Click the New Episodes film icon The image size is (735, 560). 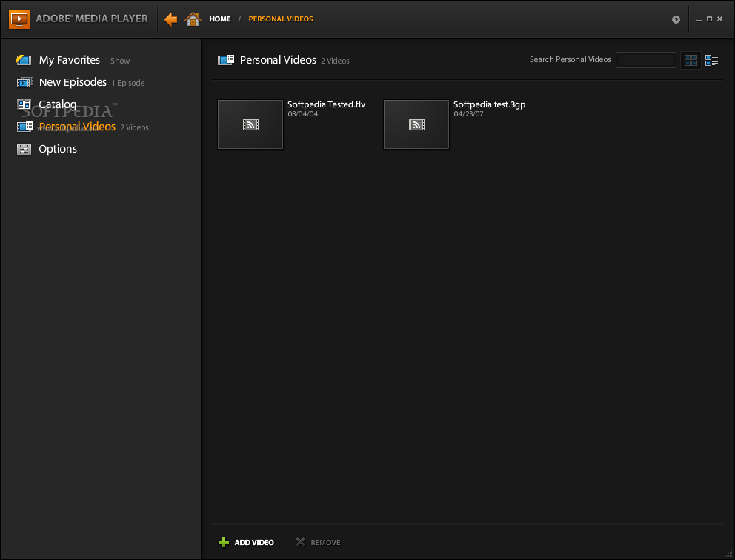[x=24, y=82]
